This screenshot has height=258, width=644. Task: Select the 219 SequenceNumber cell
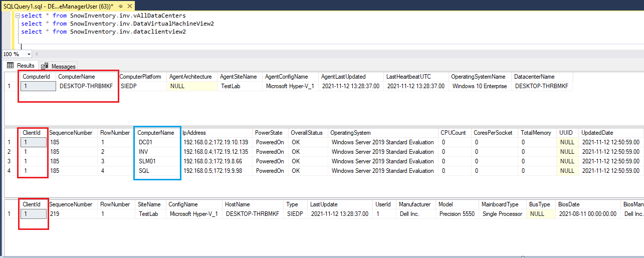72,214
